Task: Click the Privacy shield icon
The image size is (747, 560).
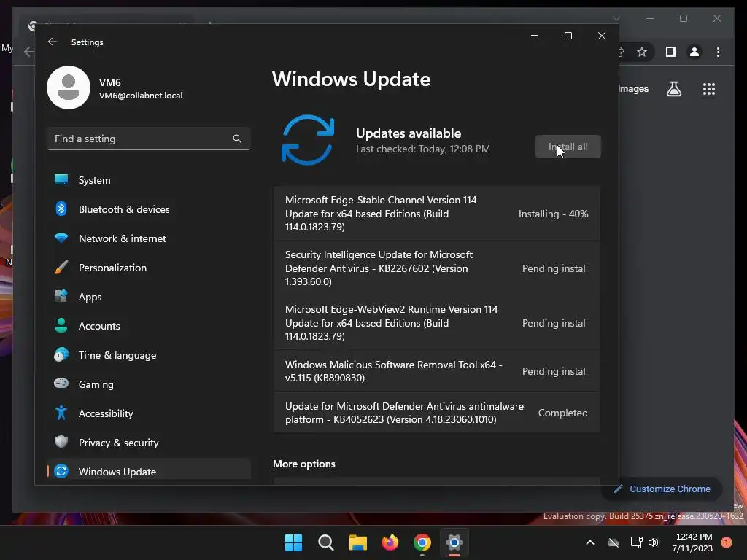Action: pyautogui.click(x=61, y=442)
